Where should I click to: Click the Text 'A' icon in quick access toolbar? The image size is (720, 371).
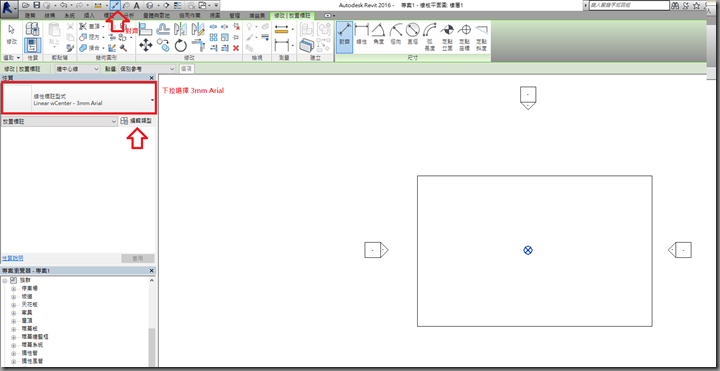pyautogui.click(x=136, y=6)
